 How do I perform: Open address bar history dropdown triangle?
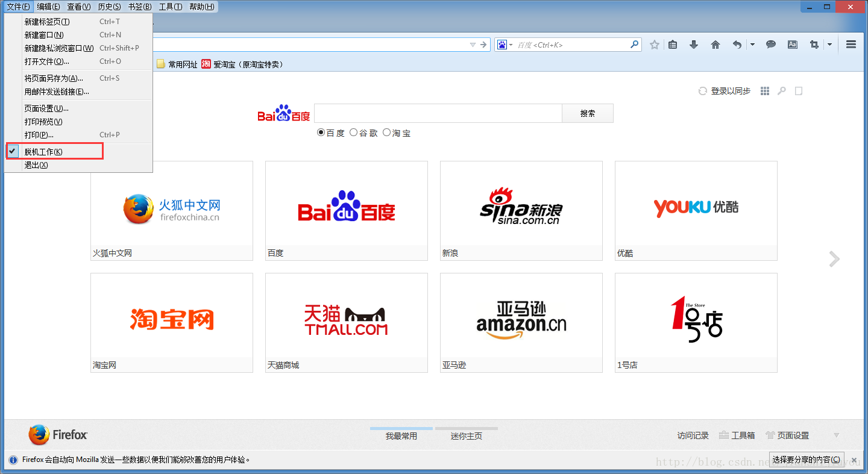click(473, 45)
